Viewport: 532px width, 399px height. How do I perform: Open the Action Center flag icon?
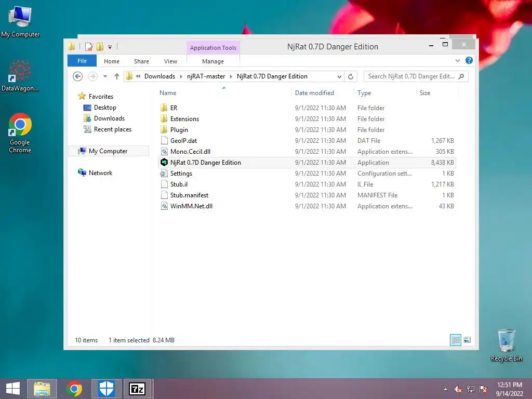[483, 389]
